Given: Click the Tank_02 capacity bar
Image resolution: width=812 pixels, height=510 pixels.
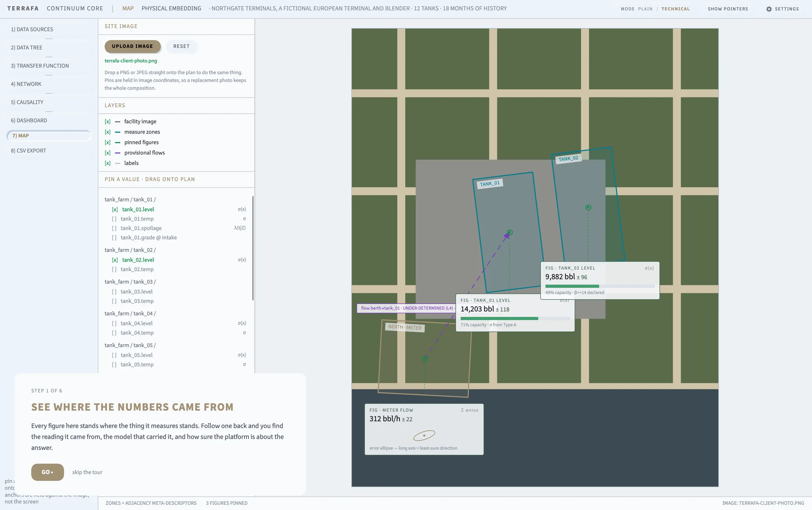Looking at the screenshot, I should point(600,286).
